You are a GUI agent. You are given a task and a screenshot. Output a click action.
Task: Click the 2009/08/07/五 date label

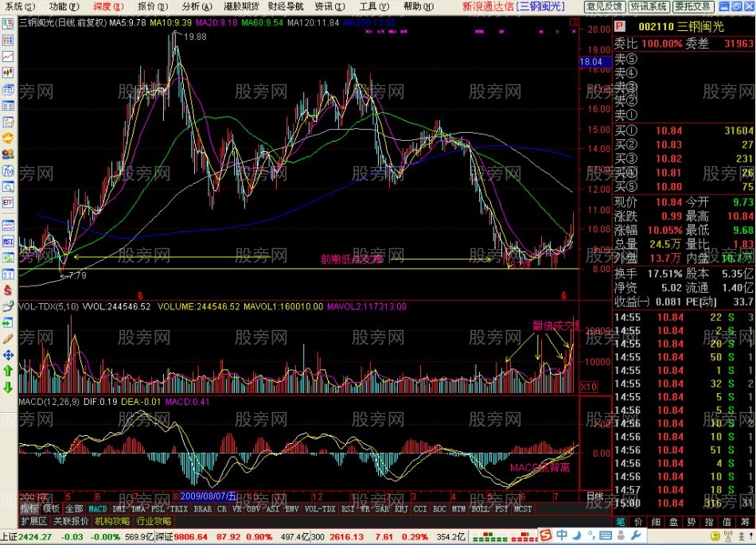[208, 496]
